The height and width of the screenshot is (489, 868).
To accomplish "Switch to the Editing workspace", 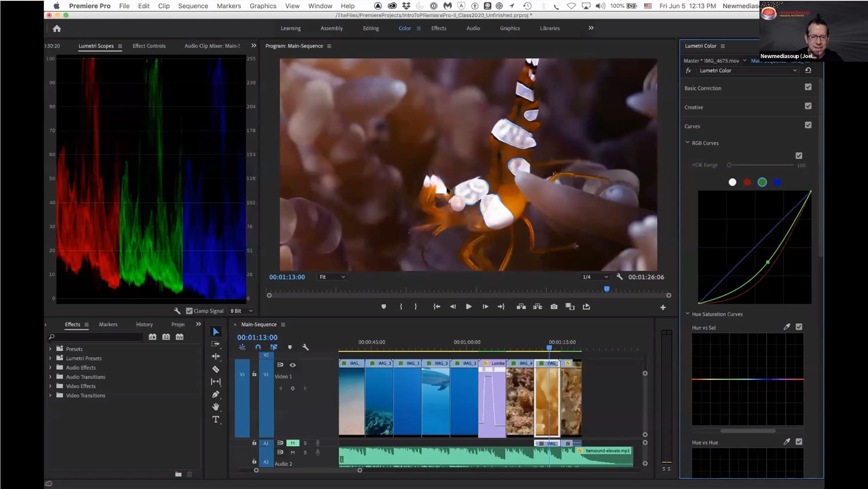I will [371, 28].
